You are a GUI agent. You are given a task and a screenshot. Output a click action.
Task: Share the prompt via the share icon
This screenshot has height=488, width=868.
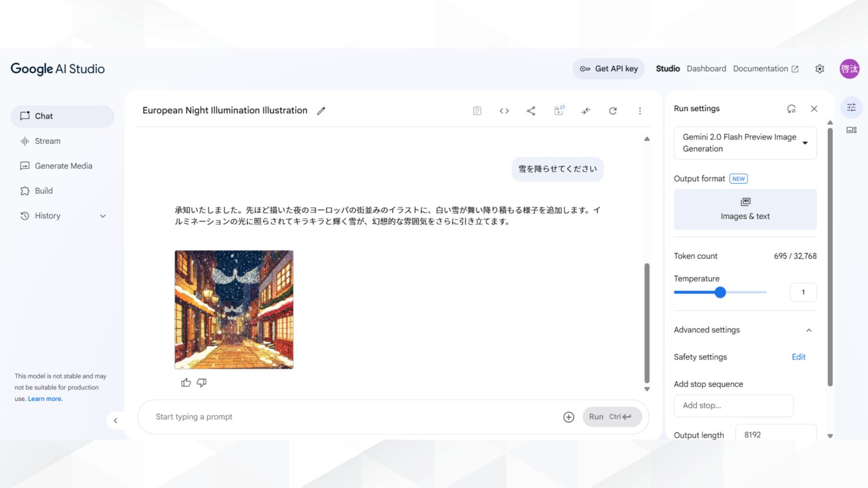pyautogui.click(x=531, y=111)
